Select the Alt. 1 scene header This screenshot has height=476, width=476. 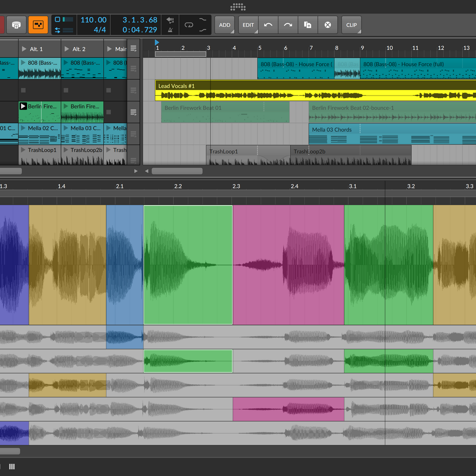coord(40,49)
